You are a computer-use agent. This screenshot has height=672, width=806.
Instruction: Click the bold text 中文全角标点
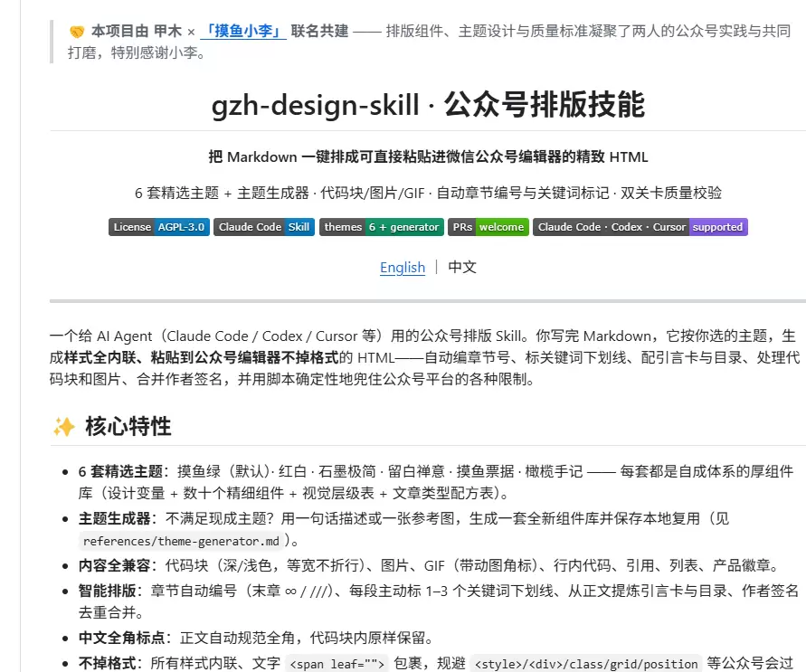[x=122, y=638]
